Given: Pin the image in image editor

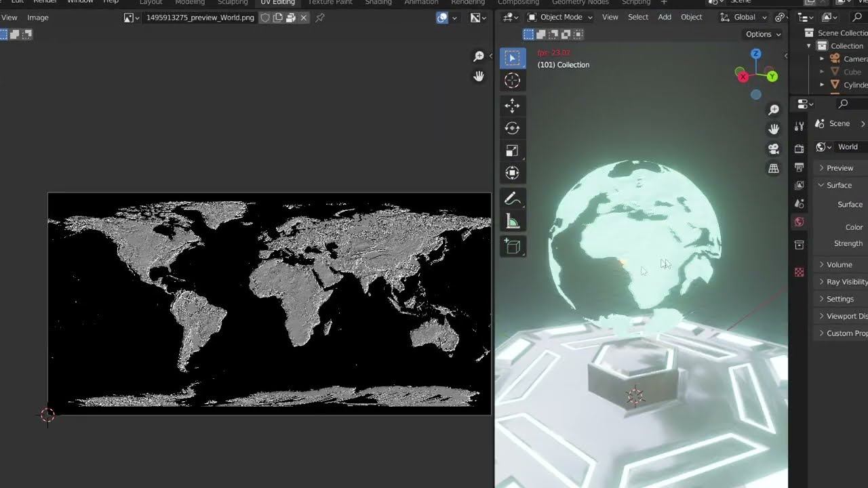Looking at the screenshot, I should click(320, 18).
